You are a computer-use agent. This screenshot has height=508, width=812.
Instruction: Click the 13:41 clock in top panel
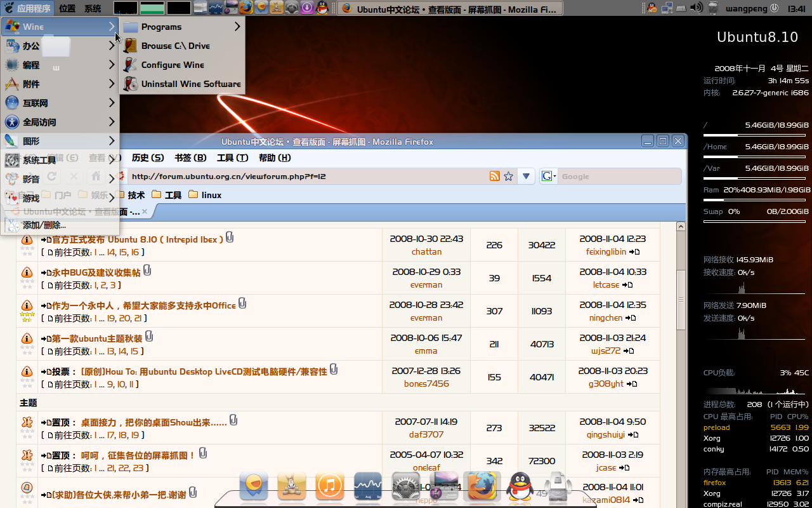coord(796,9)
